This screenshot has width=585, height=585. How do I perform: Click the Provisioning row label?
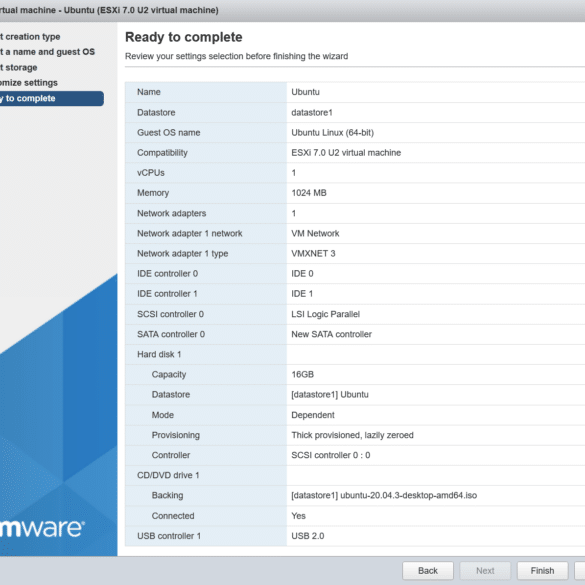point(175,435)
